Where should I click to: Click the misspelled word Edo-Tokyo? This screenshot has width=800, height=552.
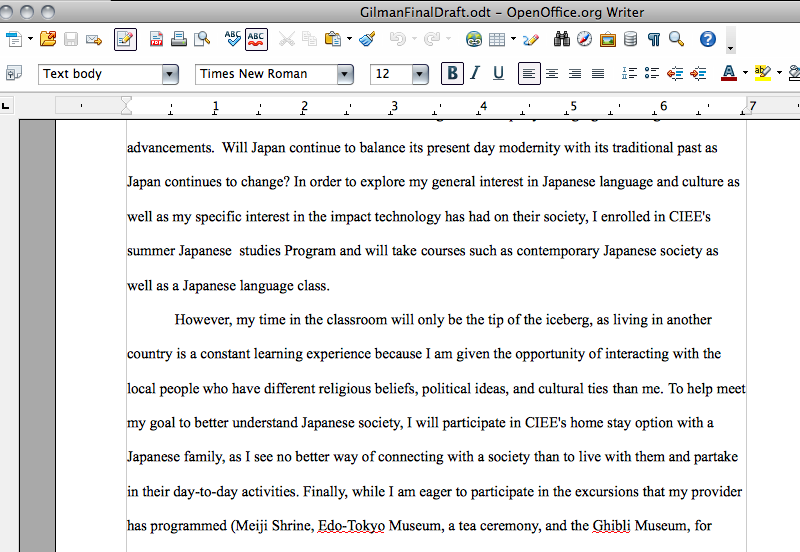(x=352, y=526)
